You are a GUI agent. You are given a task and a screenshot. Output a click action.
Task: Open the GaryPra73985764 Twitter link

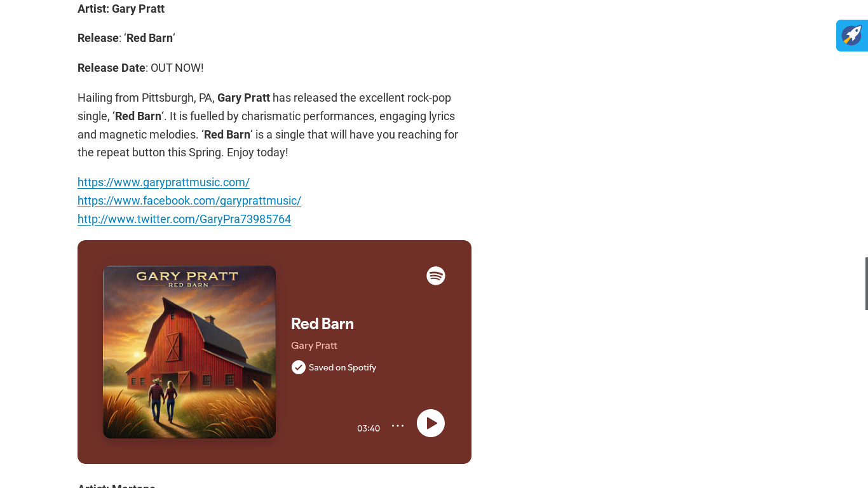(x=184, y=219)
